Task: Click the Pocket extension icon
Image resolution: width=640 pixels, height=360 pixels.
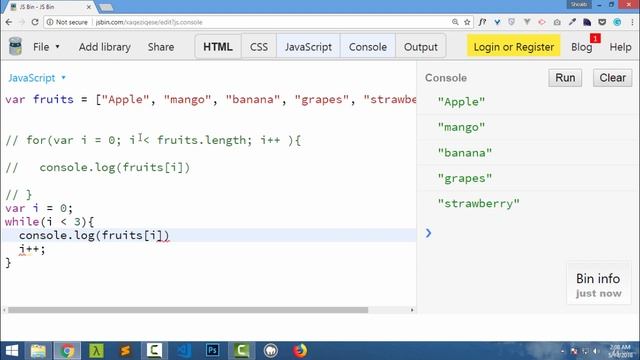Action: [602, 22]
